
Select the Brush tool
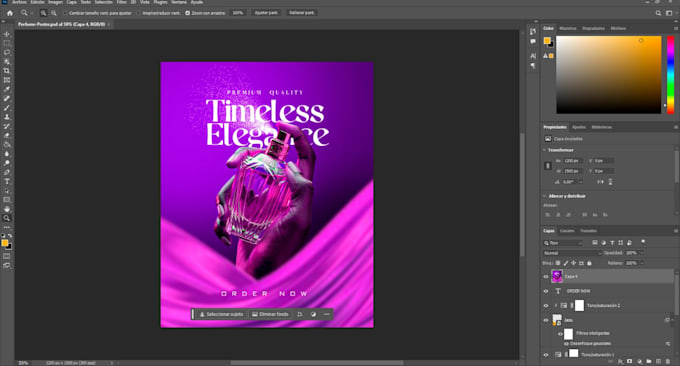coord(7,108)
